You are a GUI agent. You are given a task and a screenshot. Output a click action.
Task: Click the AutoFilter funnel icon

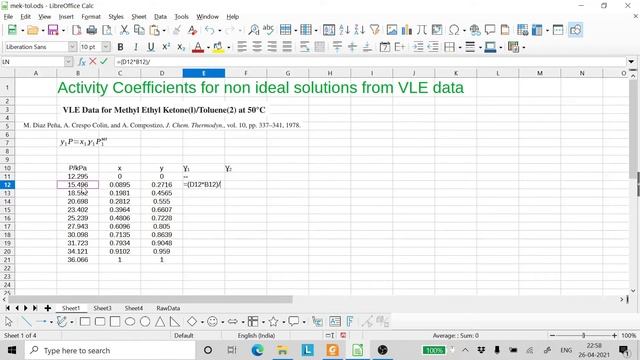(x=375, y=30)
